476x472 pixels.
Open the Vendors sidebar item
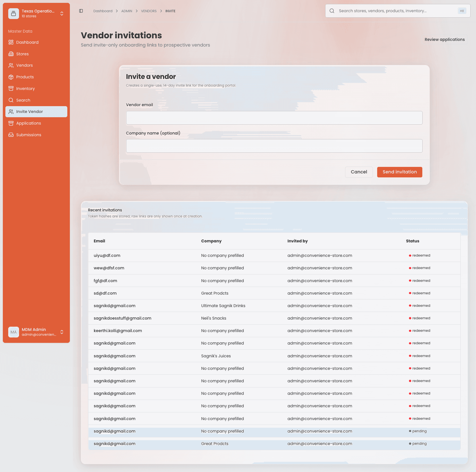36,65
